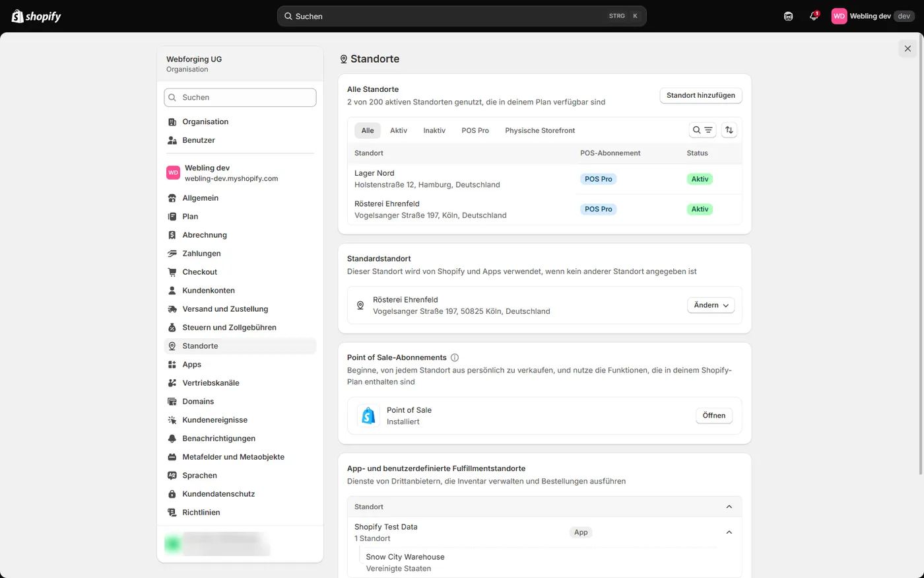The width and height of the screenshot is (924, 578).
Task: Open the sort options for locations
Action: pyautogui.click(x=729, y=130)
